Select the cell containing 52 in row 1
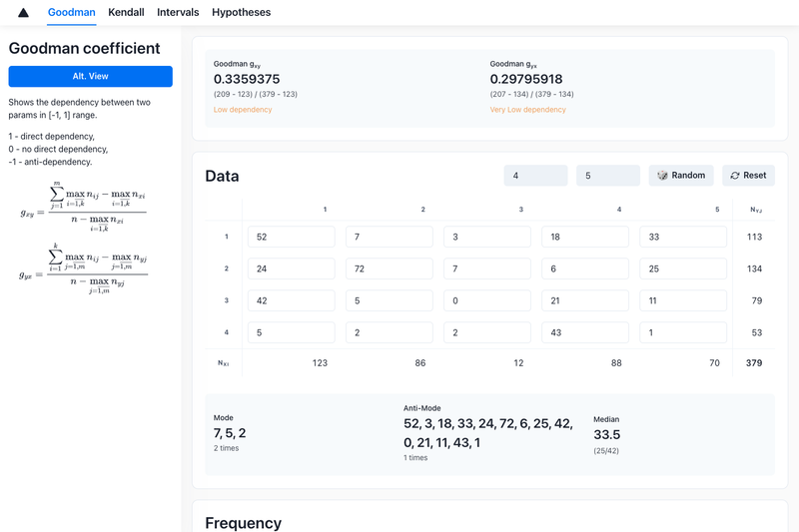799x532 pixels. point(292,237)
